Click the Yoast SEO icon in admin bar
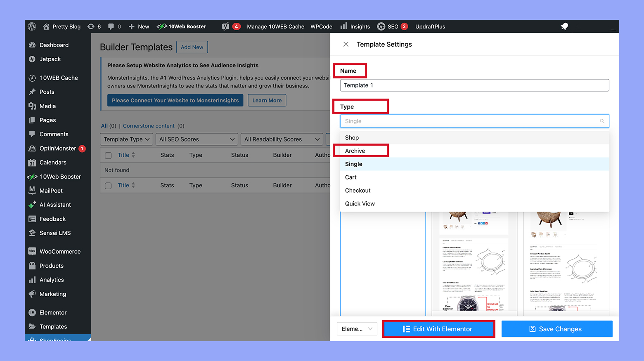Viewport: 644px width, 361px height. 225,26
